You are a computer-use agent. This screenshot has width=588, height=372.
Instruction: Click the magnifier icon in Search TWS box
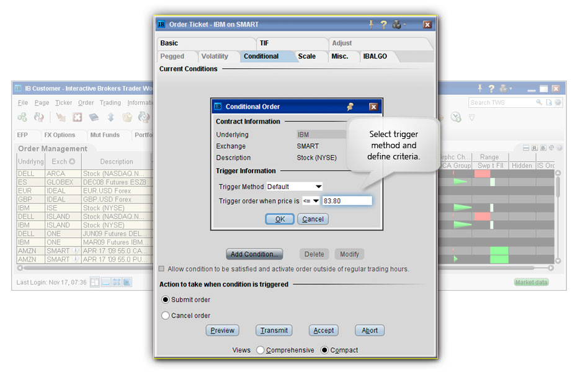click(x=539, y=102)
